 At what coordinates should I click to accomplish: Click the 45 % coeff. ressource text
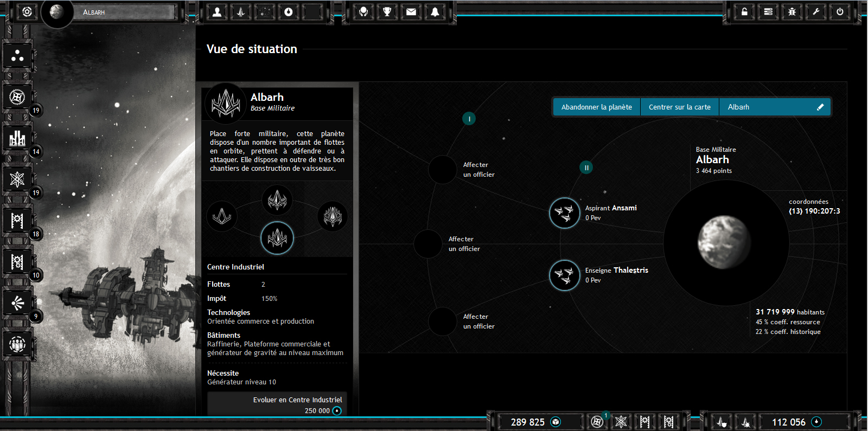788,322
